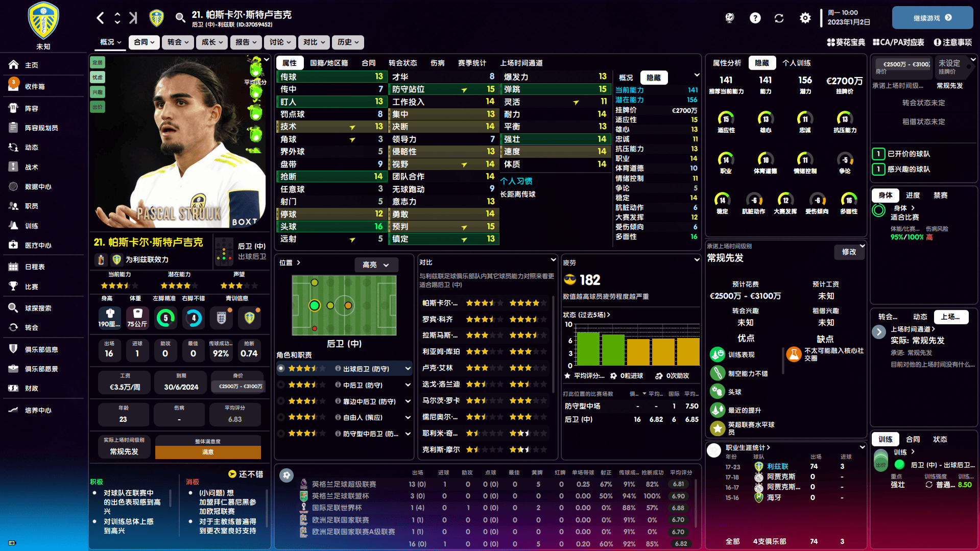Open the 成长 dropdown menu
Screen dimensions: 980x551
click(212, 42)
